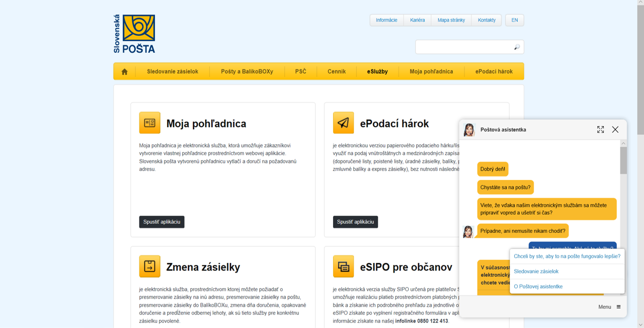The image size is (644, 328).
Task: Open the Sledovanie zásielok nav item
Action: 173,71
